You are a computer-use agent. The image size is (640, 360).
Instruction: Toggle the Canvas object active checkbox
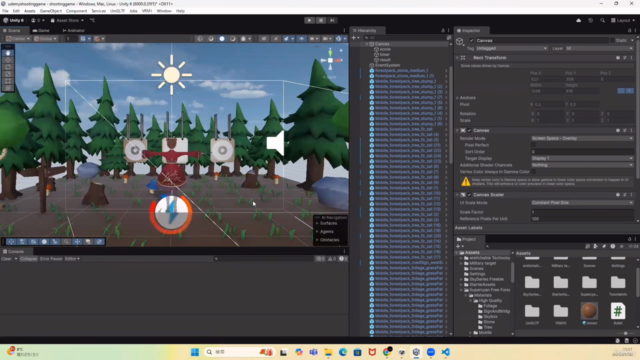pyautogui.click(x=471, y=40)
